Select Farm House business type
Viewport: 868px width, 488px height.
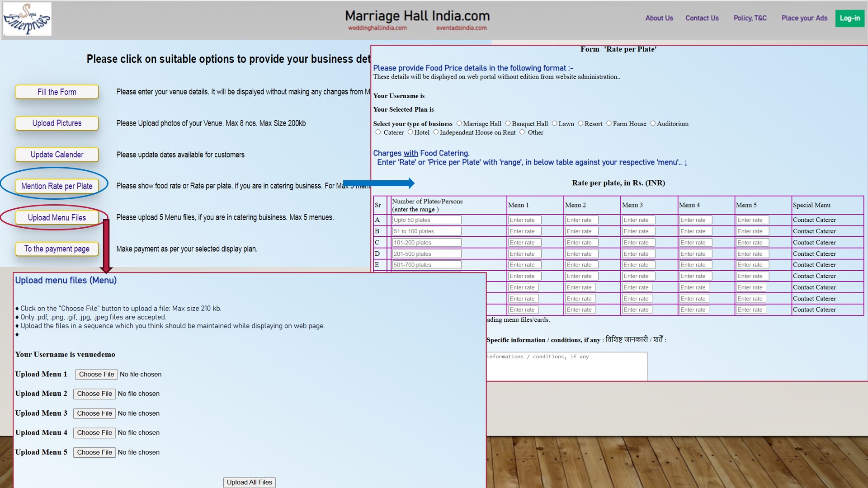[609, 123]
